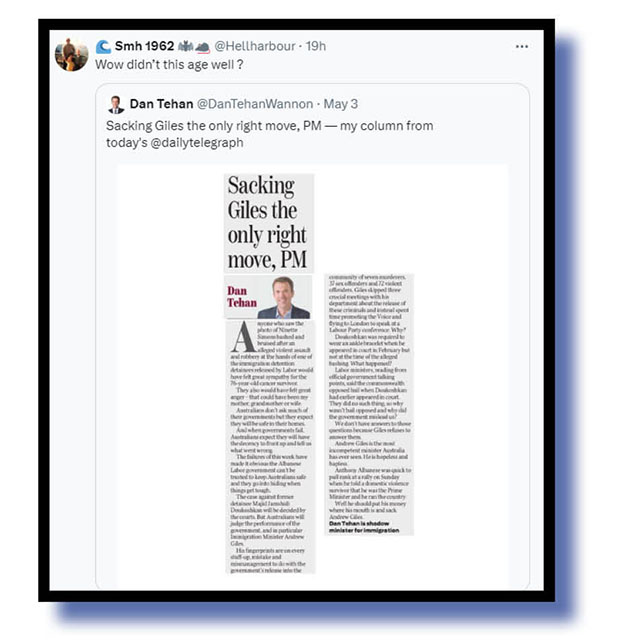Screen dimensions: 624x640
Task: Click the blue wave emoji before Smh 1962
Action: (103, 47)
